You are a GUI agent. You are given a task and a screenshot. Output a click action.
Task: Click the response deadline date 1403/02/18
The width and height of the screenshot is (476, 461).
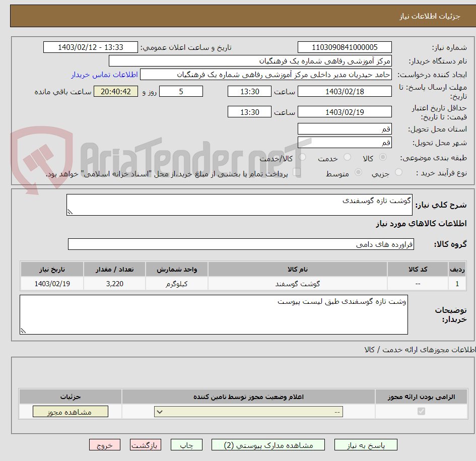click(x=345, y=91)
